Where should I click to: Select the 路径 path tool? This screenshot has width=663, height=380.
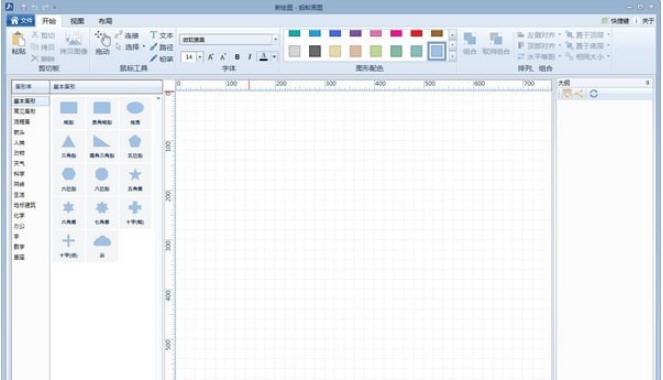[162, 47]
